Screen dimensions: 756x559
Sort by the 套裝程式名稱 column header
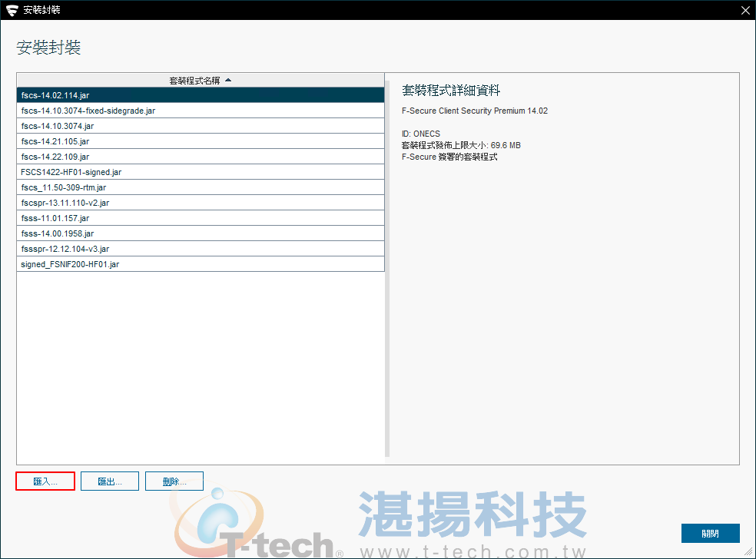pyautogui.click(x=201, y=81)
